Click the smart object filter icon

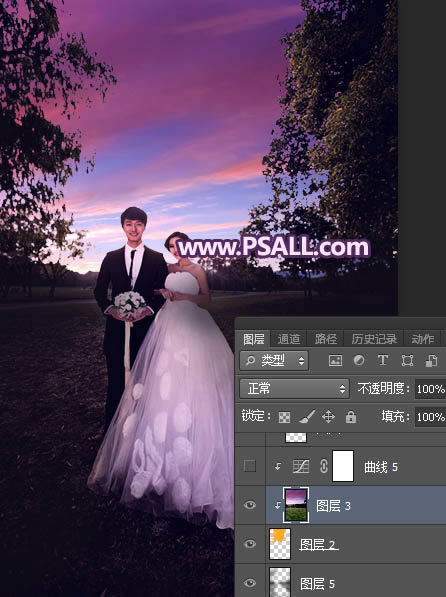pos(431,360)
